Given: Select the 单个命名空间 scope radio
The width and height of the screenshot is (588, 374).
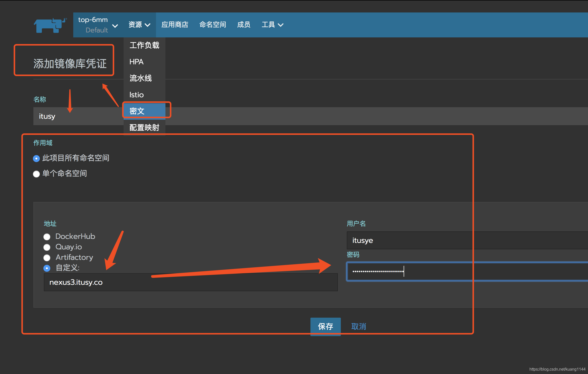Looking at the screenshot, I should point(36,174).
